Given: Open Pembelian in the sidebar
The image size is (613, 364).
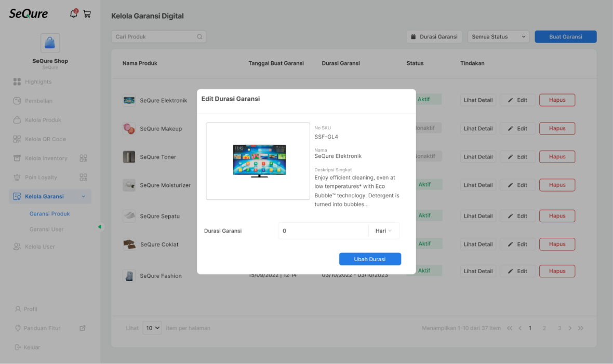Looking at the screenshot, I should pos(38,101).
